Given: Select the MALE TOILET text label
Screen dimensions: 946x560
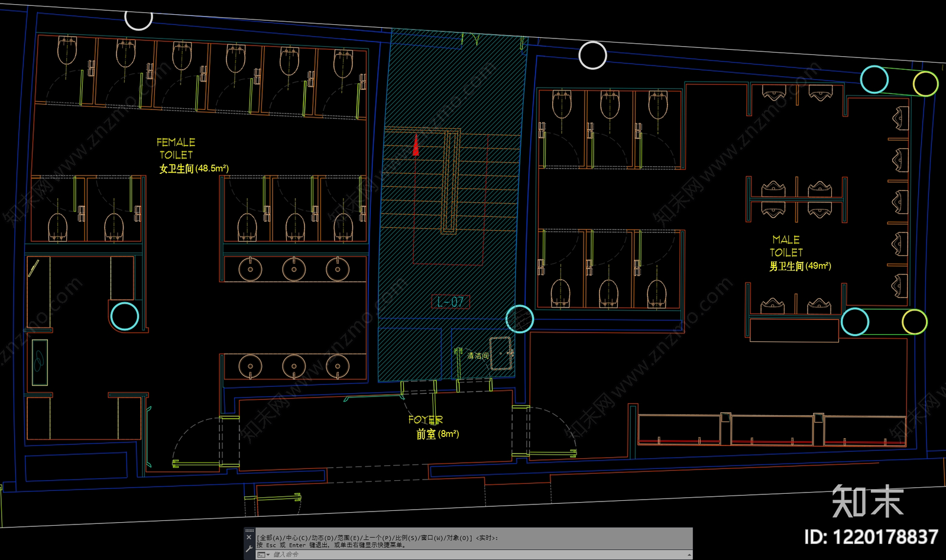Looking at the screenshot, I should coord(786,246).
